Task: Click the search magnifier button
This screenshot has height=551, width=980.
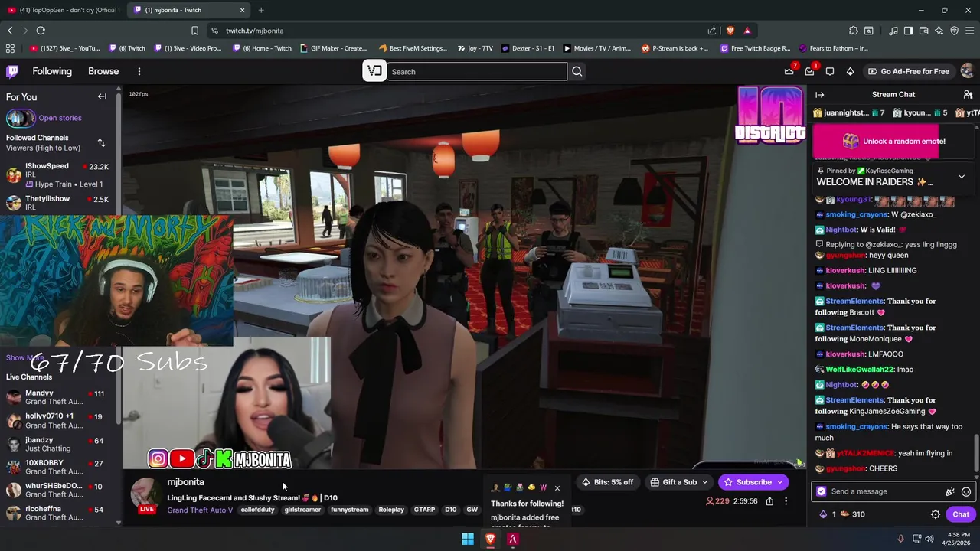Action: pyautogui.click(x=577, y=71)
